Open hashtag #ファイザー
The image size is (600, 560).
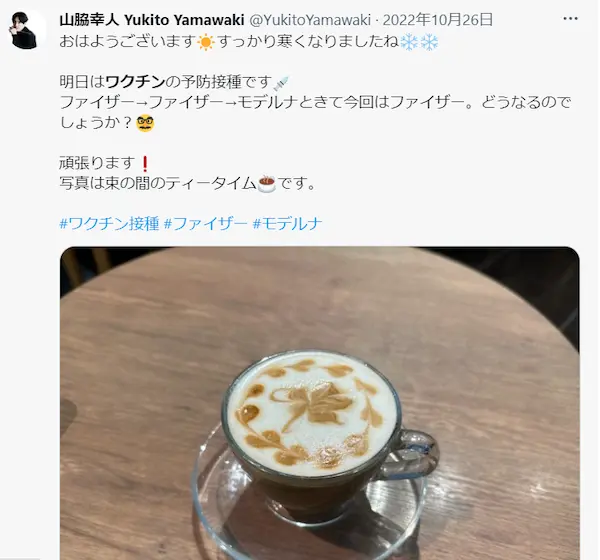(205, 224)
